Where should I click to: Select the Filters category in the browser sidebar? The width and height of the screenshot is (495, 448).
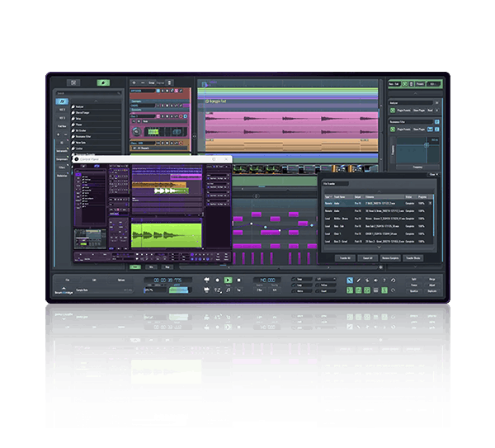click(x=62, y=167)
